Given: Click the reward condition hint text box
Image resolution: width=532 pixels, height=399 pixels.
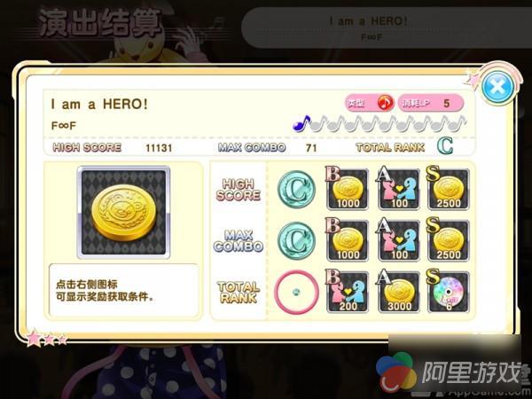Looking at the screenshot, I should pos(123,290).
